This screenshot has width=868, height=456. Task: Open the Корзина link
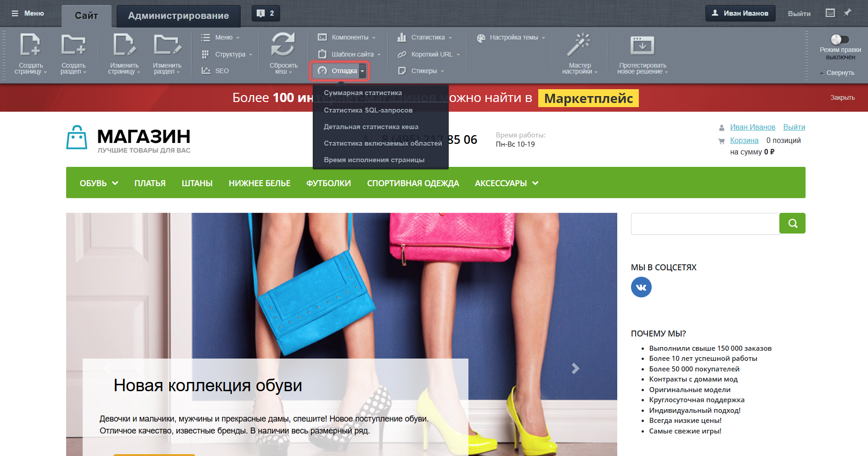click(744, 140)
